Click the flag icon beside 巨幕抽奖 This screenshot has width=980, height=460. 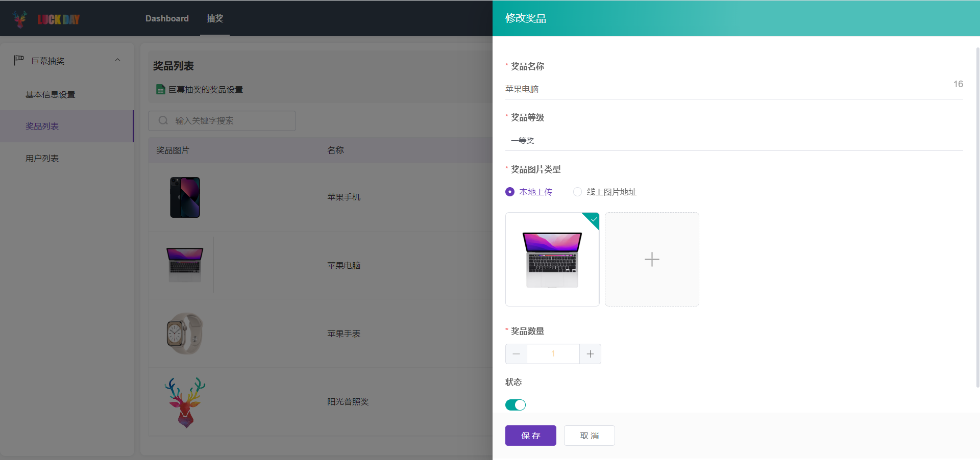pos(19,61)
